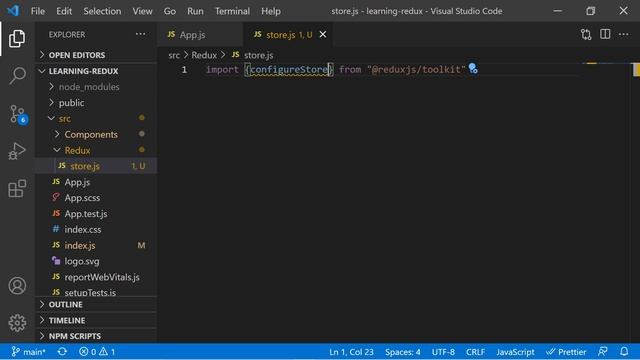The image size is (640, 360).
Task: Open Source Control view with badge
Action: pos(18,114)
